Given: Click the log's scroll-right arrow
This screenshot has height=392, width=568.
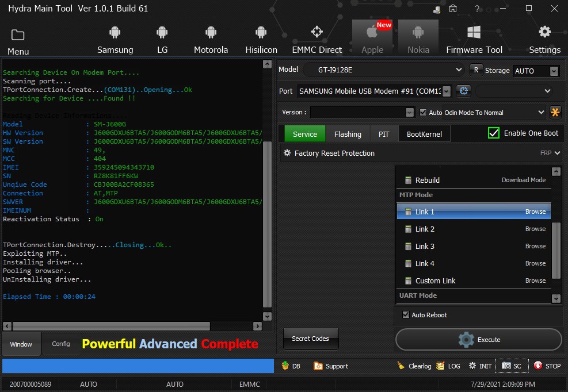Looking at the screenshot, I should [257, 326].
